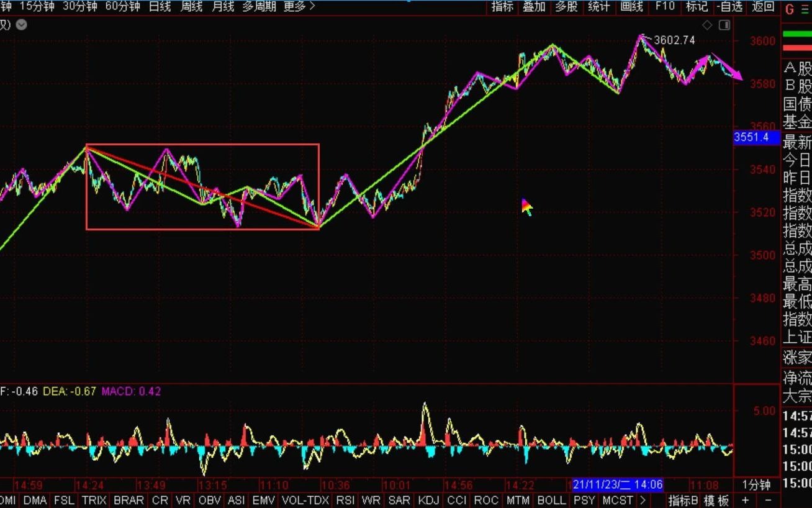Select the CCI indicator tab
The height and width of the screenshot is (508, 812).
coord(457,501)
